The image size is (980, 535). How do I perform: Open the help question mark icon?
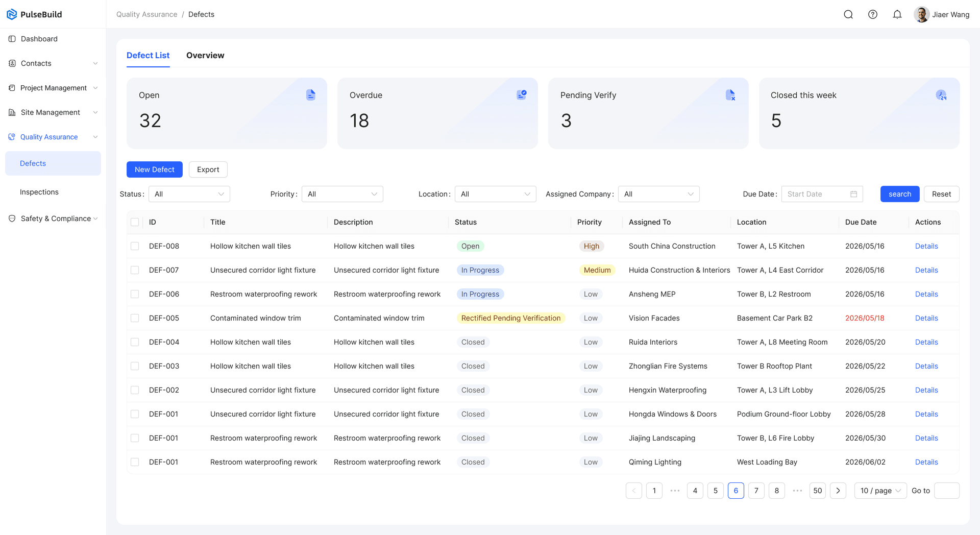(x=873, y=14)
